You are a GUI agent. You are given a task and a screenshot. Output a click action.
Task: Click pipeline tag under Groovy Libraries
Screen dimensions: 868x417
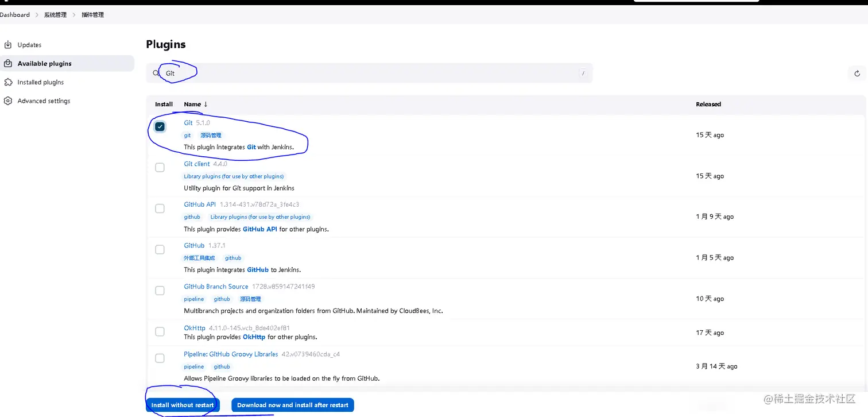coord(194,366)
